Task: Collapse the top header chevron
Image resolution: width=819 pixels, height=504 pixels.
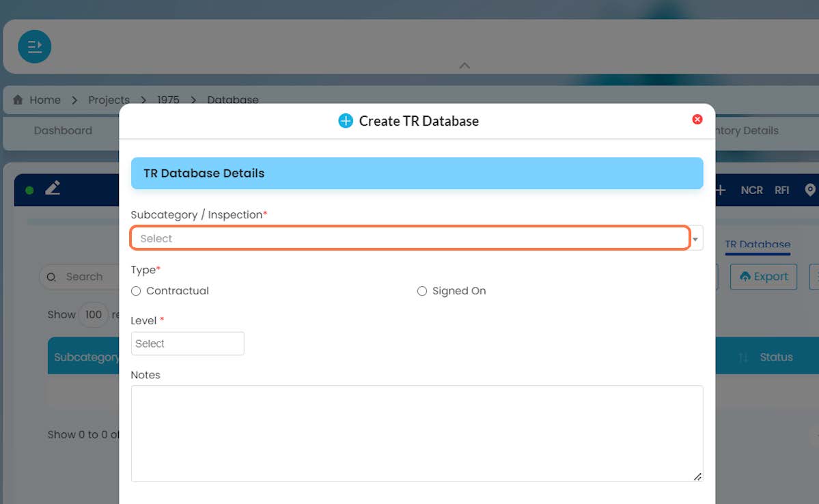Action: 464,66
